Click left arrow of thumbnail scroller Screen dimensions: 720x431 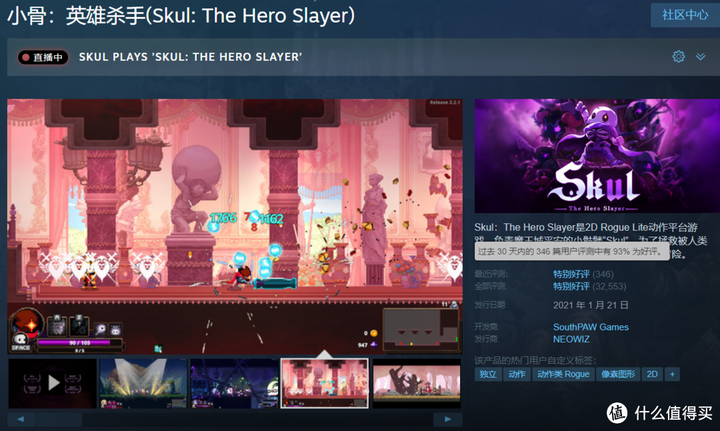pos(21,419)
